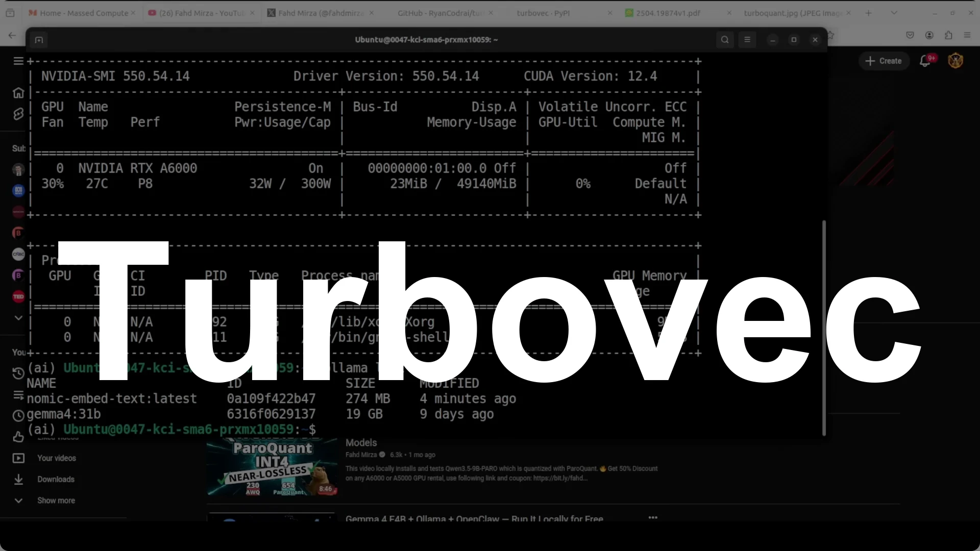This screenshot has height=551, width=980.
Task: Select nomic-embed-text:latest model name
Action: pyautogui.click(x=112, y=399)
